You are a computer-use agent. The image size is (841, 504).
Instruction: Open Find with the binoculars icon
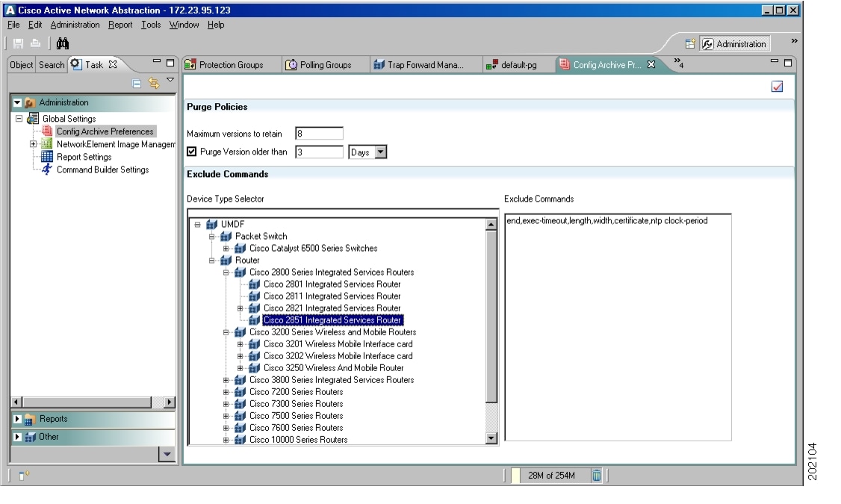(x=62, y=43)
